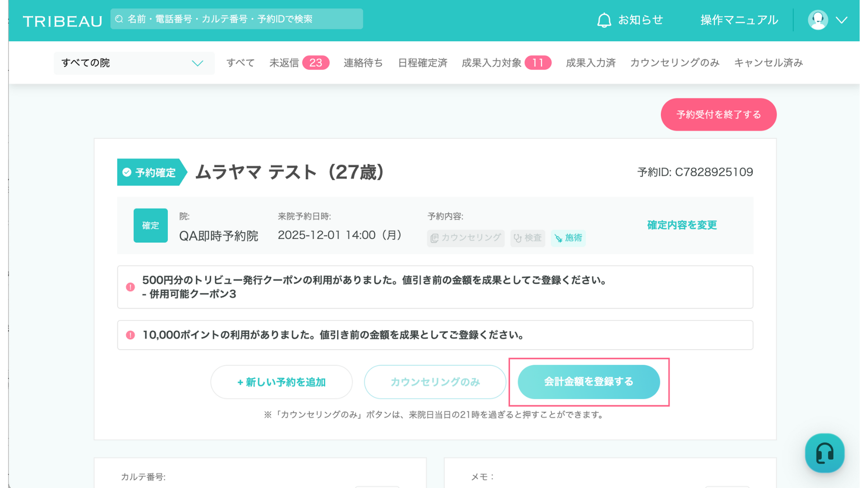Image resolution: width=868 pixels, height=488 pixels.
Task: Go to 日程確定済 tab
Action: 422,63
